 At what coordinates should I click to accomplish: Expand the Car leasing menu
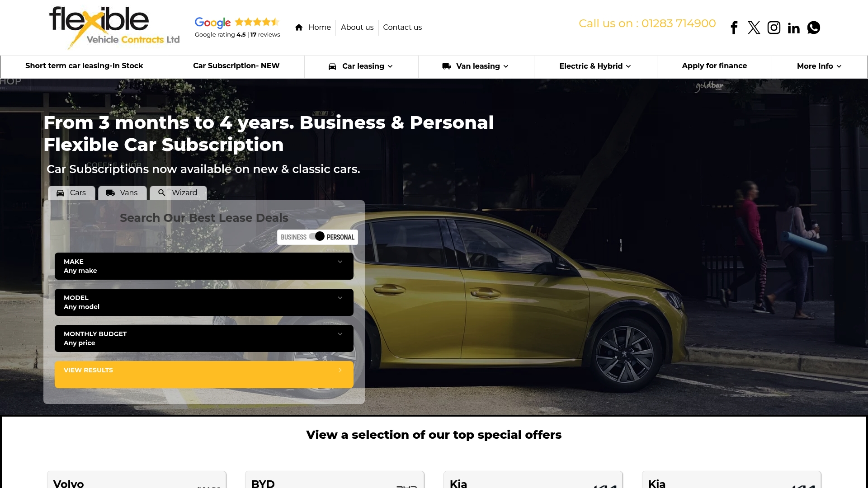(x=361, y=66)
